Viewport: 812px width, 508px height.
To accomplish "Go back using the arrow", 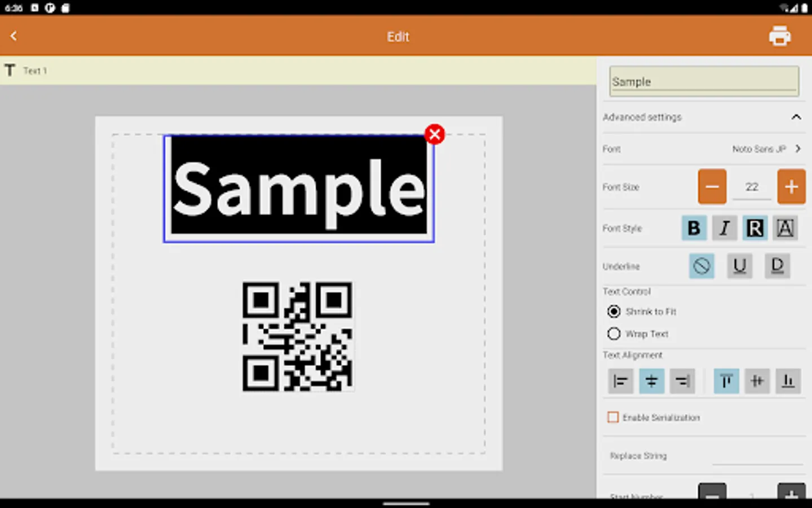I will pos(14,36).
